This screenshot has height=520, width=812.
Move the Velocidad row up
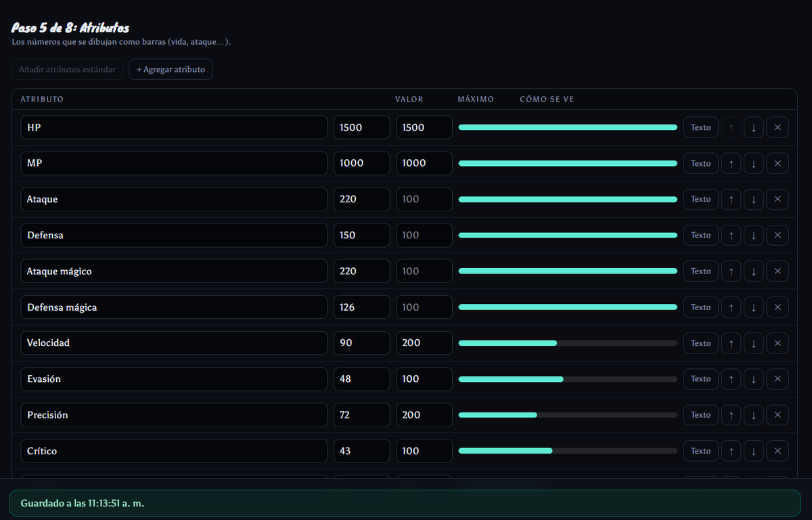coord(731,343)
